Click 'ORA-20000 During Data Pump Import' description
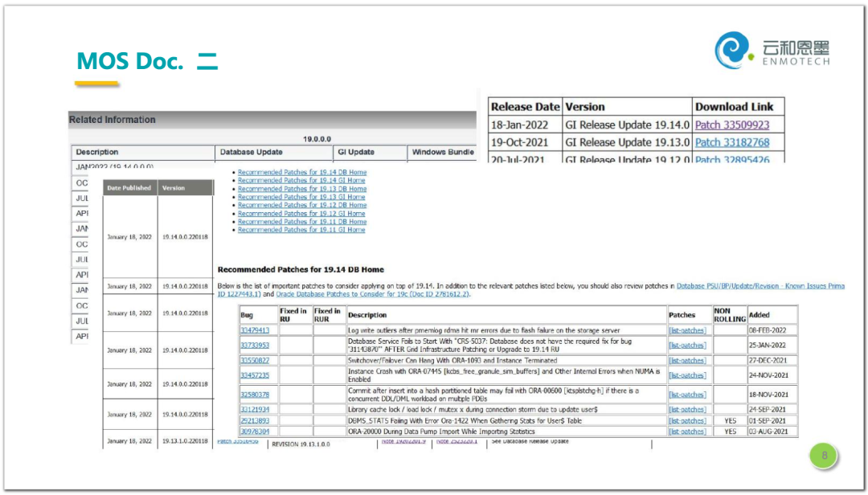Viewport: 868px width, 495px height. (441, 432)
